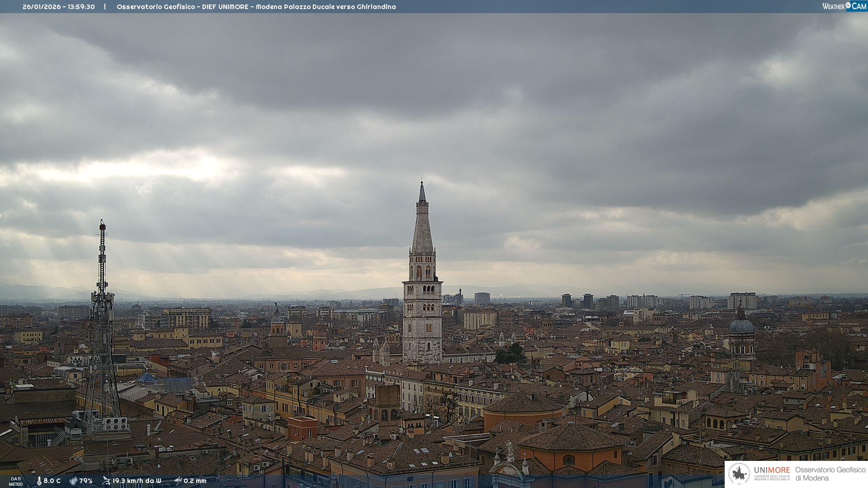
Task: Click the UNIMORE wordmark text
Action: (772, 470)
